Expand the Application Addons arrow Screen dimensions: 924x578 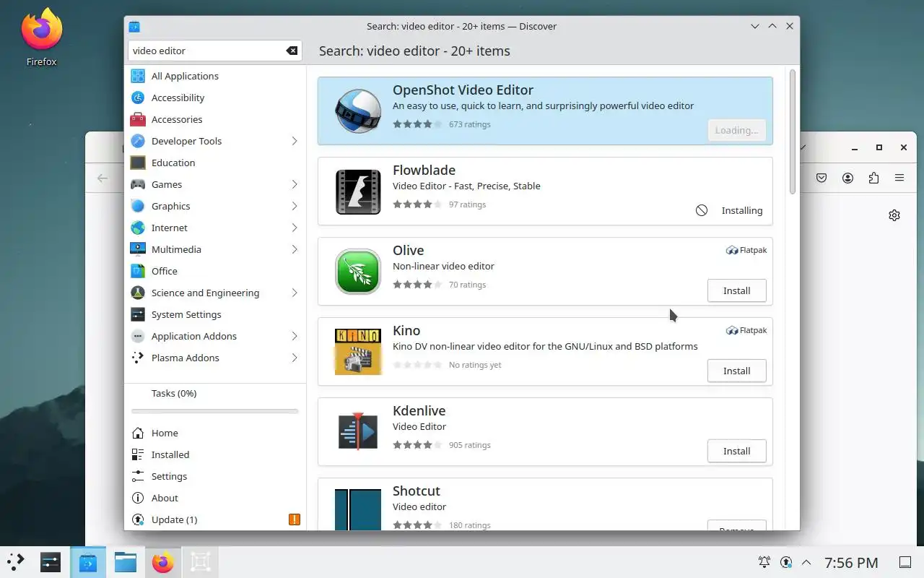pos(295,336)
